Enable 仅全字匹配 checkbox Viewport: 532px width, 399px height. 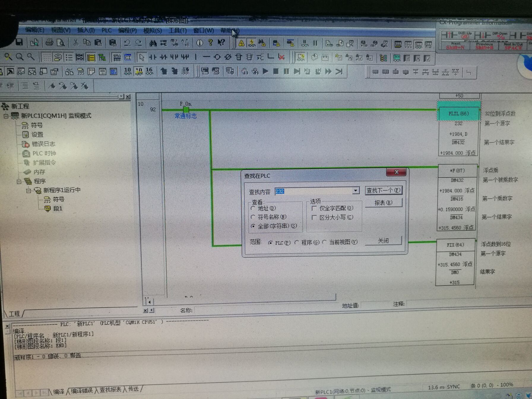(x=314, y=208)
